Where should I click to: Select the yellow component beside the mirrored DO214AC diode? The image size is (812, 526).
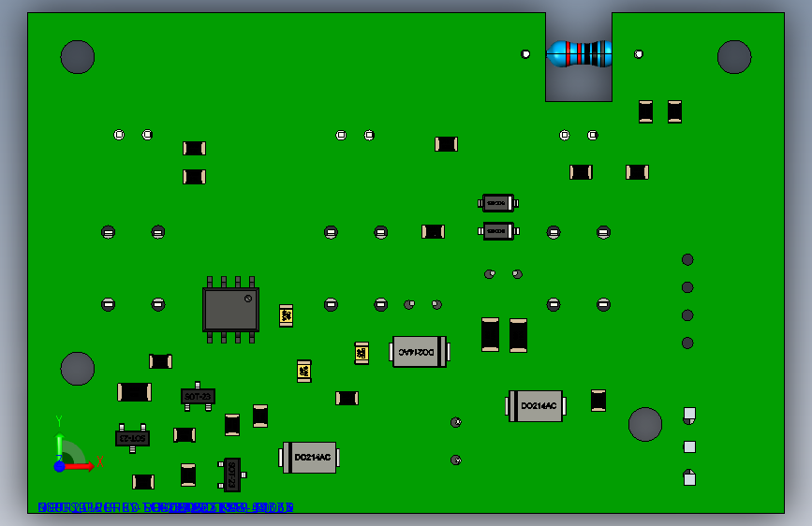(362, 353)
